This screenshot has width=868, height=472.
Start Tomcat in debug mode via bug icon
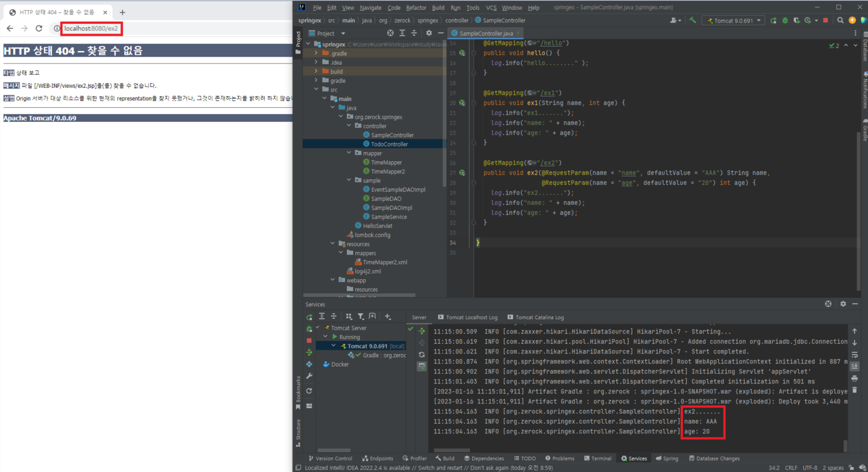click(785, 20)
